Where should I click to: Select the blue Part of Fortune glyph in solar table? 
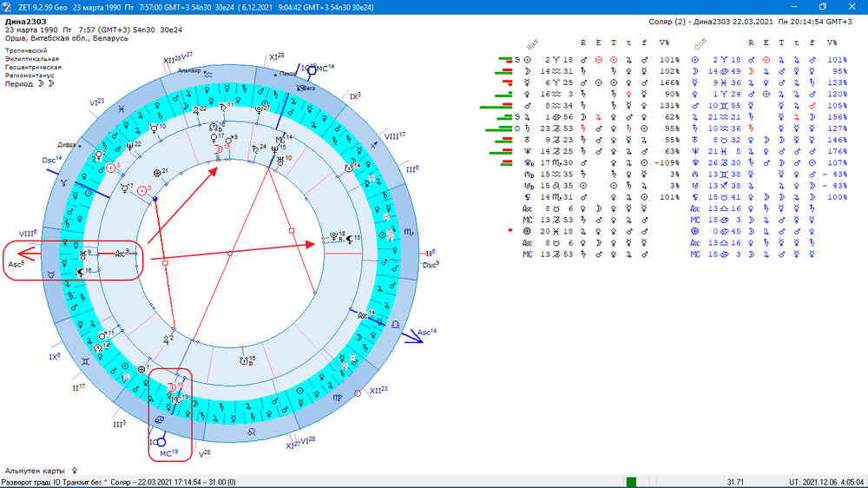[x=695, y=232]
